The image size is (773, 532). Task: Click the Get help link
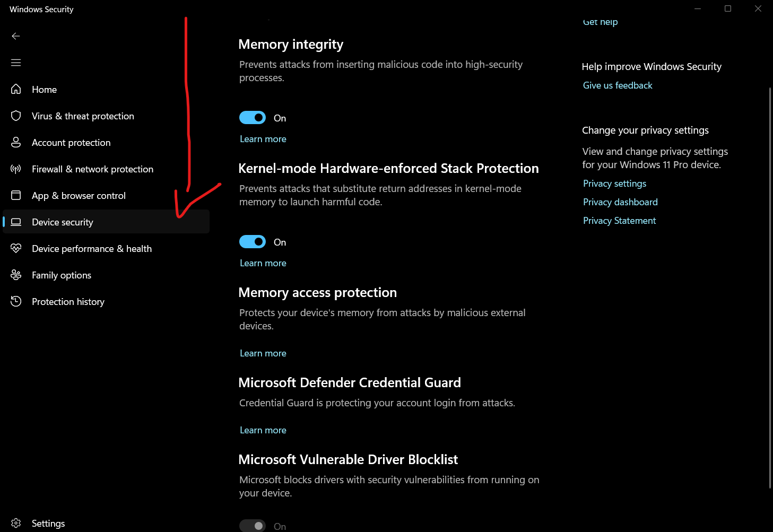[600, 22]
